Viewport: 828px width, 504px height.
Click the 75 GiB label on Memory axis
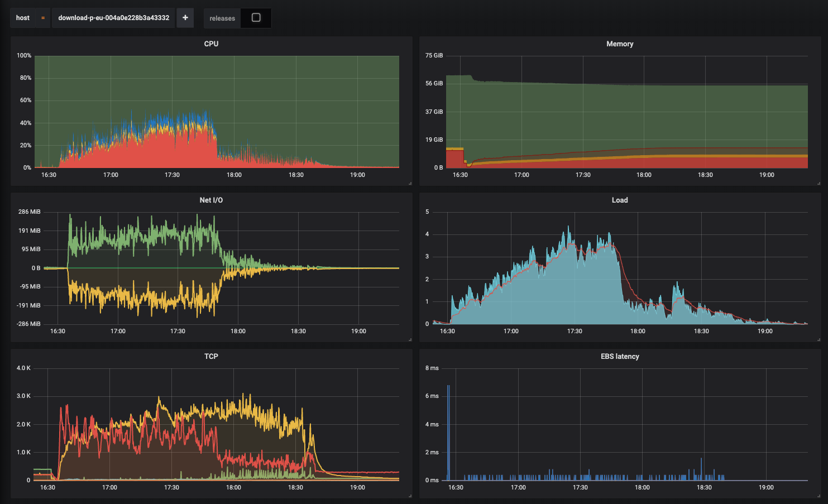[434, 56]
